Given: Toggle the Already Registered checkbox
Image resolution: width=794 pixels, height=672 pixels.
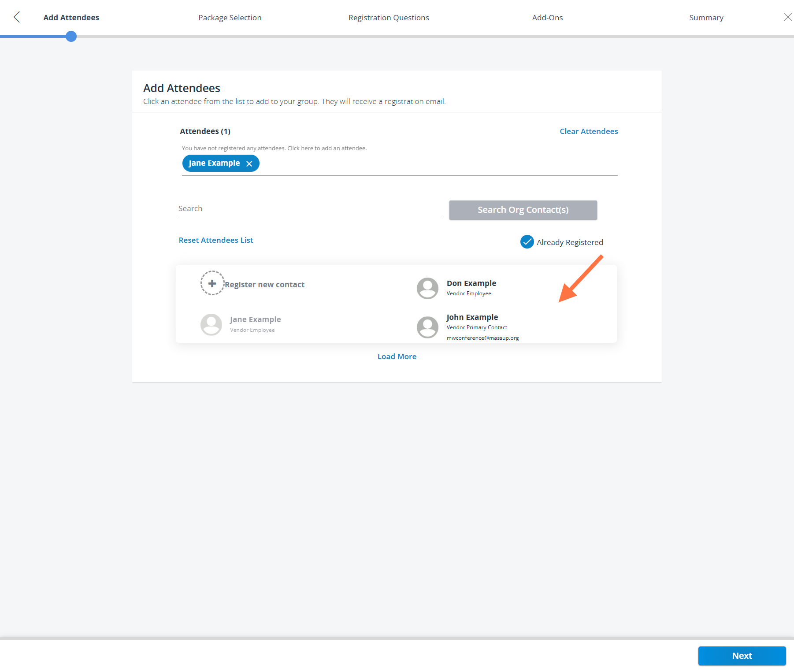Looking at the screenshot, I should tap(527, 242).
